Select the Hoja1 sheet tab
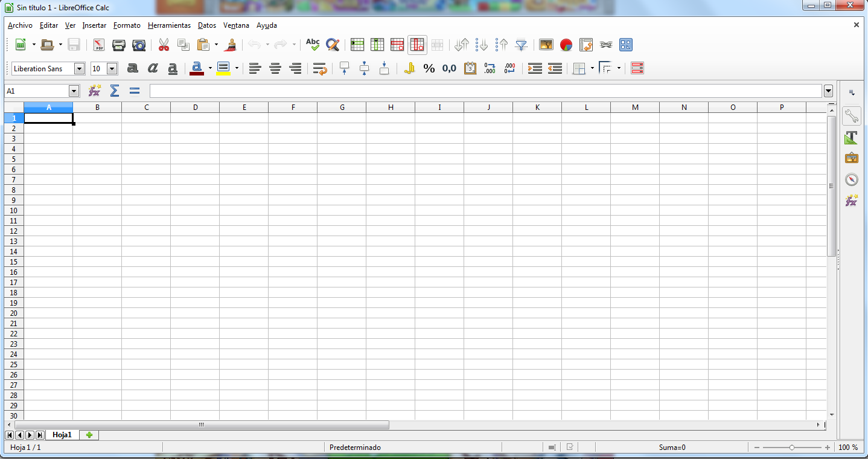The width and height of the screenshot is (868, 459). [x=62, y=434]
